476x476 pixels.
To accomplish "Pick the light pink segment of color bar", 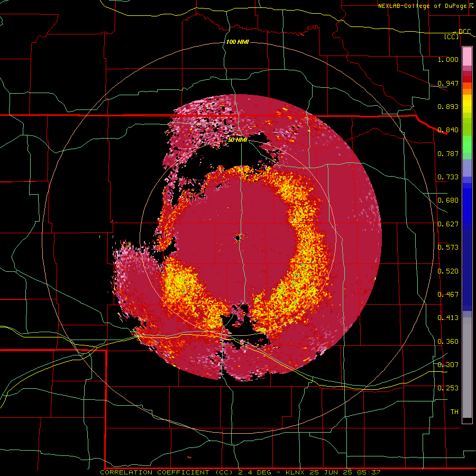I will (x=467, y=57).
